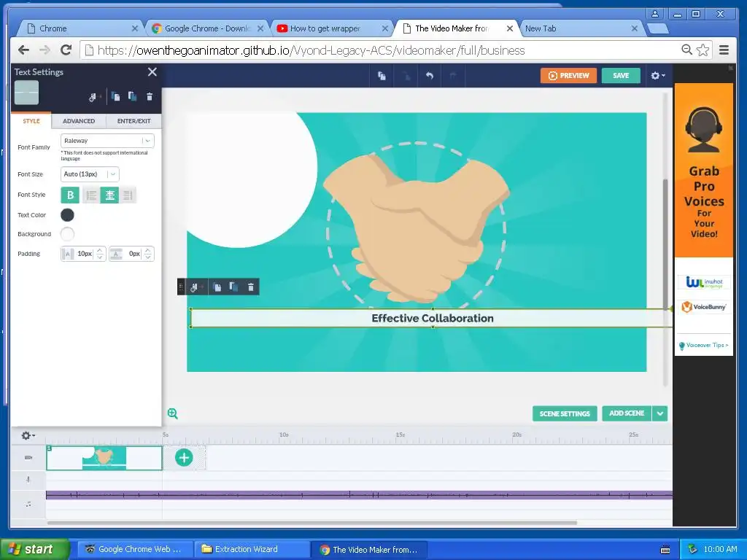Click the stage zoom magnifier icon

coord(172,413)
